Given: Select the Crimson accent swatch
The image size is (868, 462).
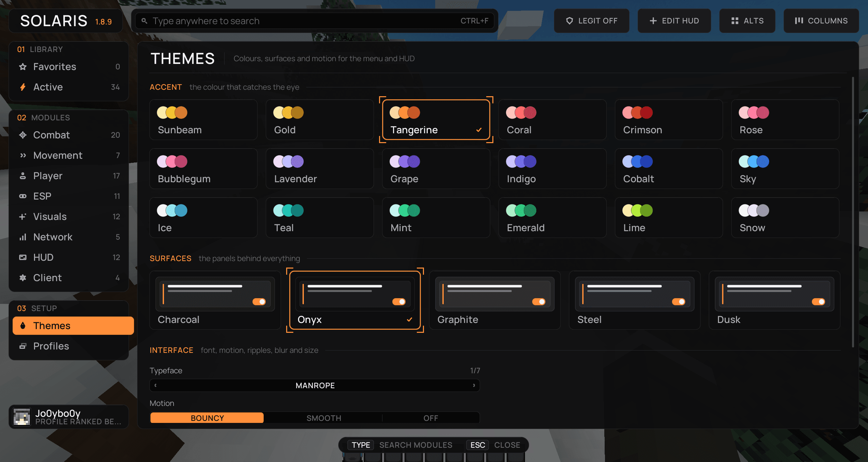Looking at the screenshot, I should pos(669,120).
